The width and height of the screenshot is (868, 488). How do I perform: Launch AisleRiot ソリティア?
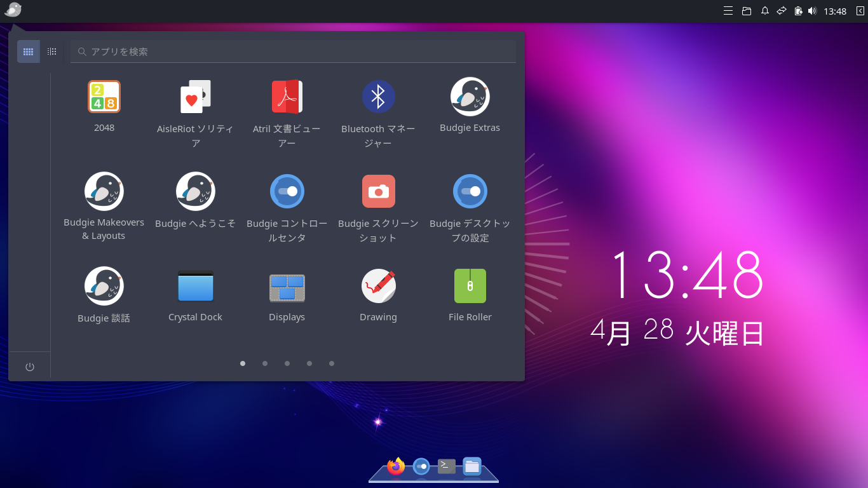point(195,97)
